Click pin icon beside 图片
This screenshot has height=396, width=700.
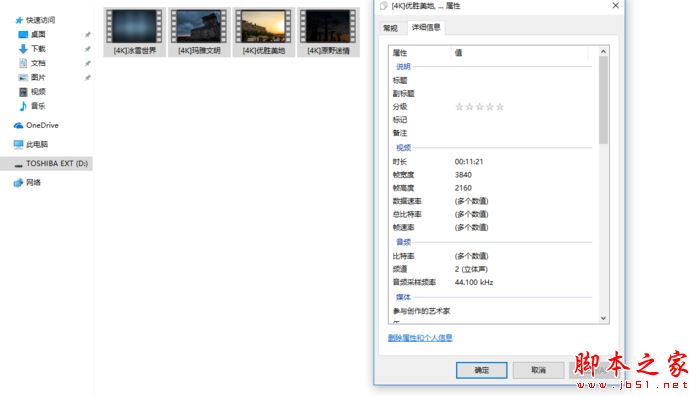tap(88, 77)
